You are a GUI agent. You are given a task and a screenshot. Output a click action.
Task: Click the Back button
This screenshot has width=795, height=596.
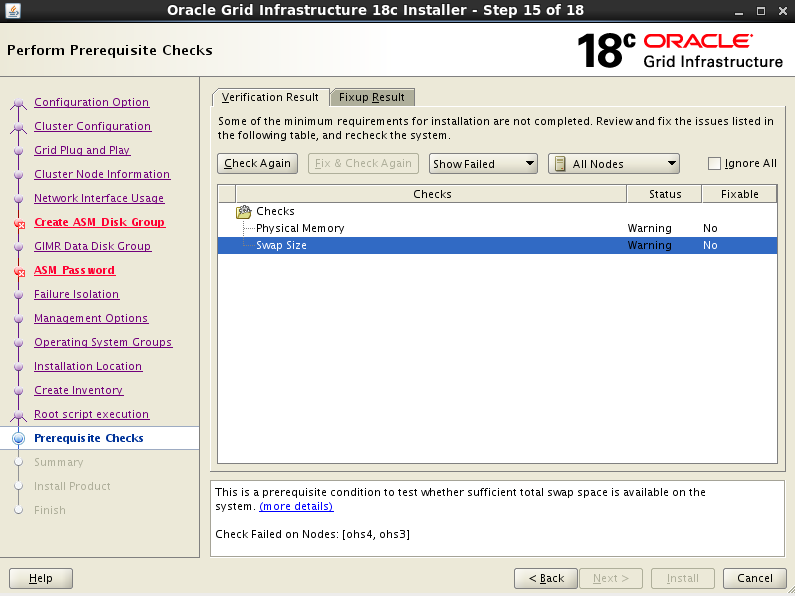click(546, 578)
